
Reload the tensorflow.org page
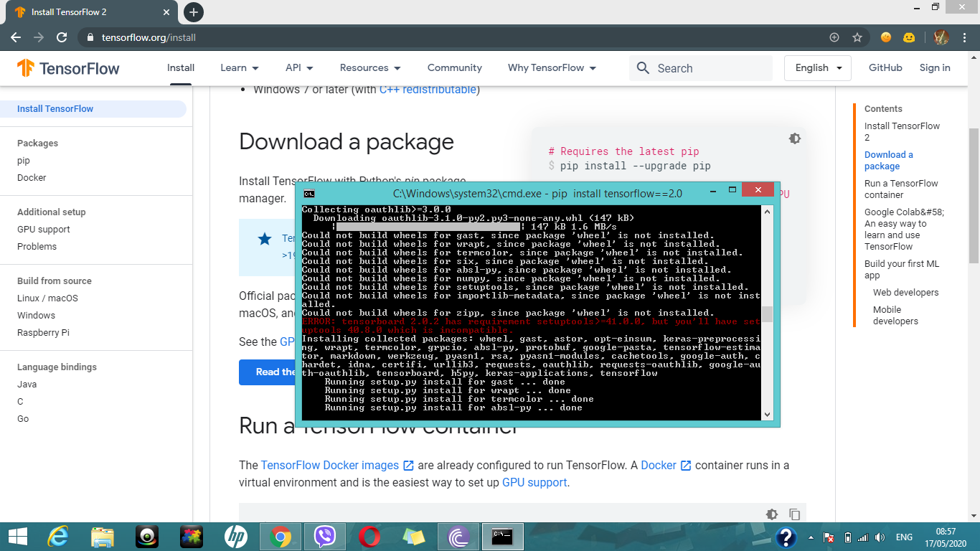62,37
